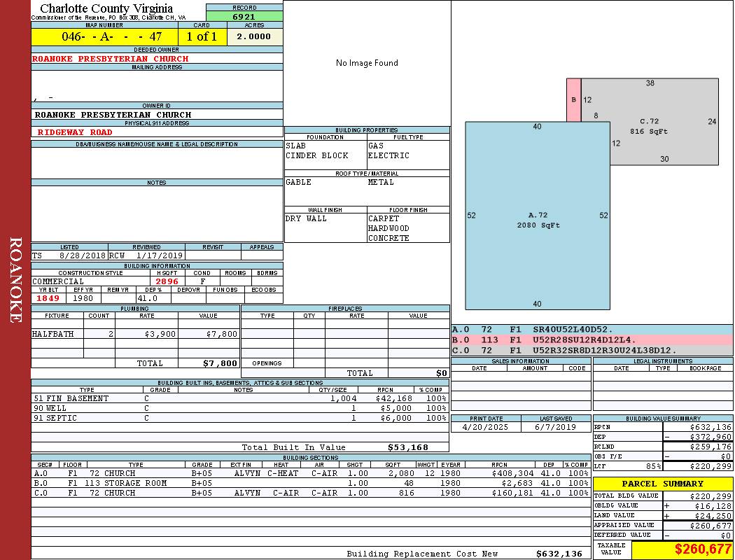Select the HALFBATH plumbing fixture row
The width and height of the screenshot is (735, 560).
pos(135,334)
